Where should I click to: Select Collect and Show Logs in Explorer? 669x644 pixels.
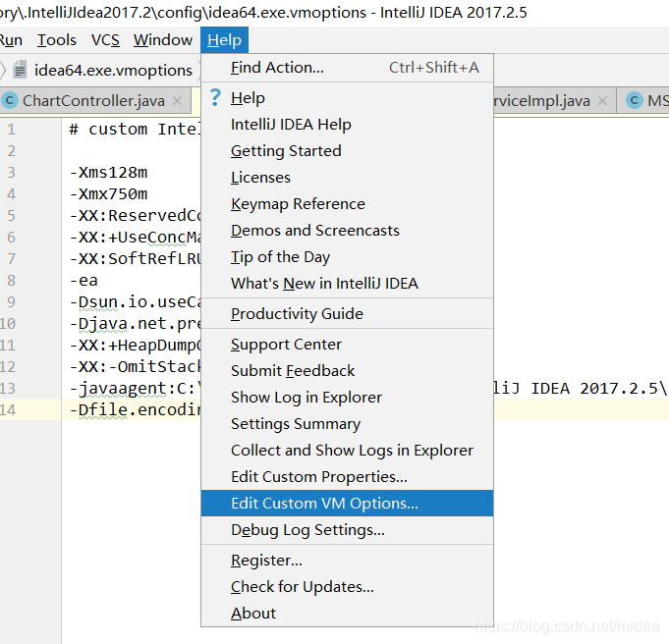coord(347,450)
